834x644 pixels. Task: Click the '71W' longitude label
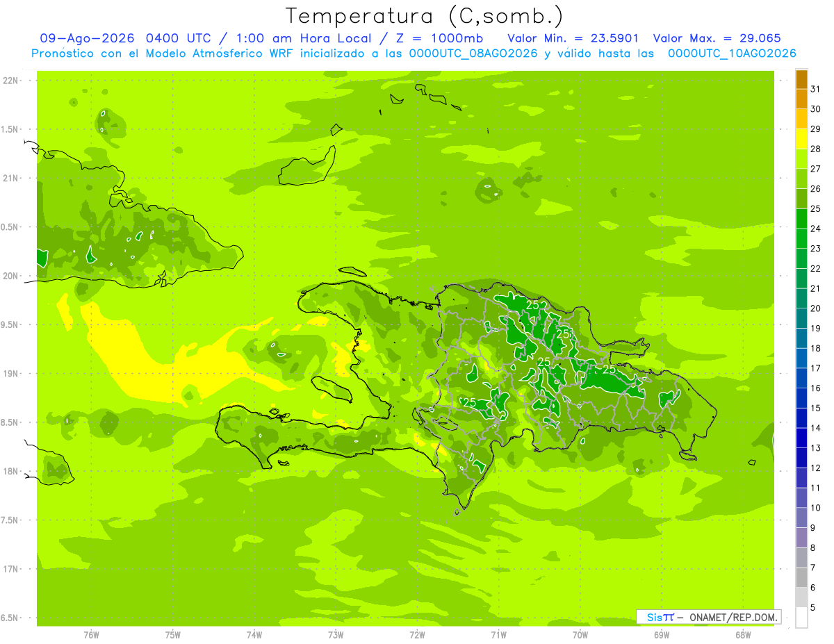pos(499,634)
